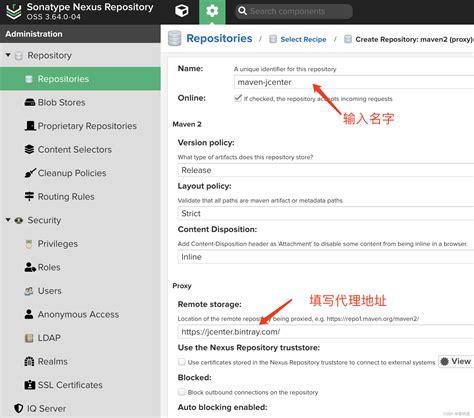Click the Select Recipe breadcrumb icon

[273, 39]
